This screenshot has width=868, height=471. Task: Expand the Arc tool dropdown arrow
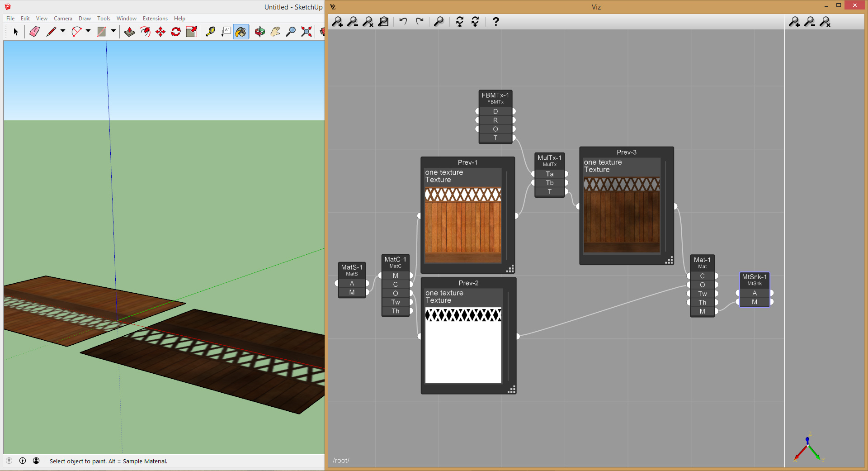click(x=88, y=31)
